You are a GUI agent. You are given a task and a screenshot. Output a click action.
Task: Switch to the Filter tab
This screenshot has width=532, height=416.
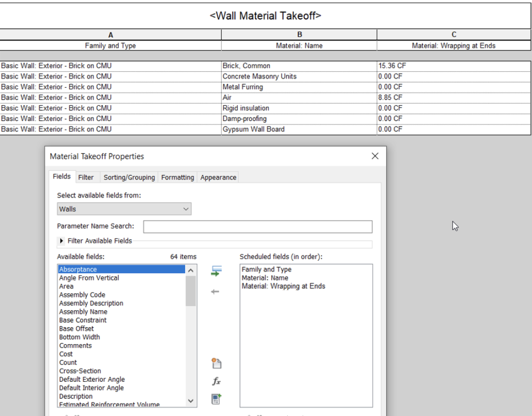pos(87,177)
